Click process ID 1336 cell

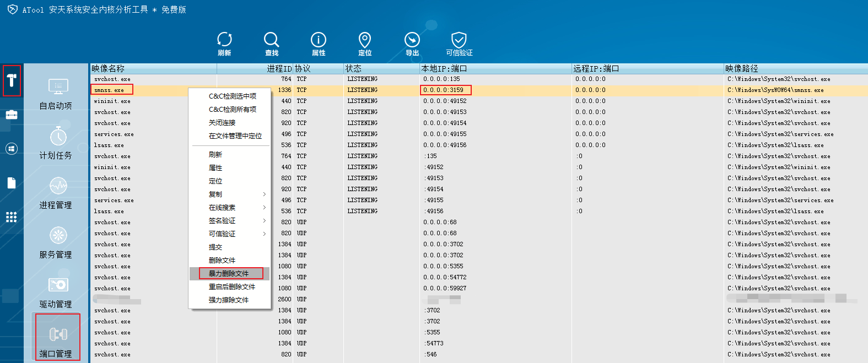point(284,90)
